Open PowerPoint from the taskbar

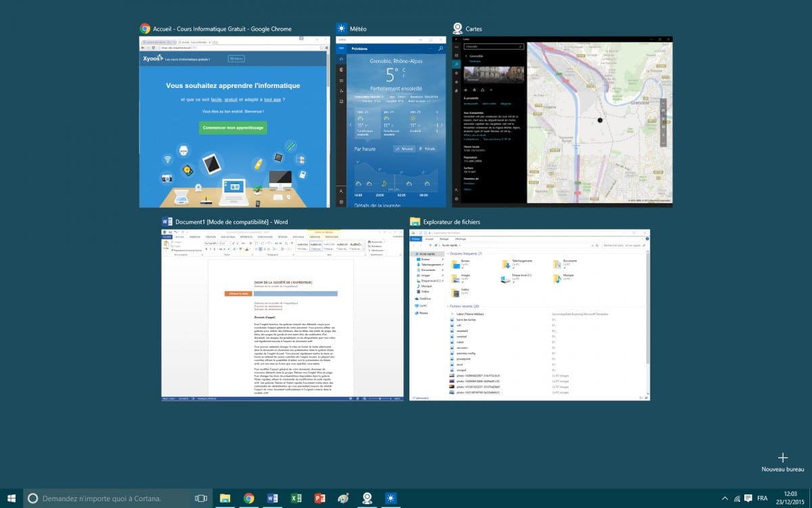(320, 498)
